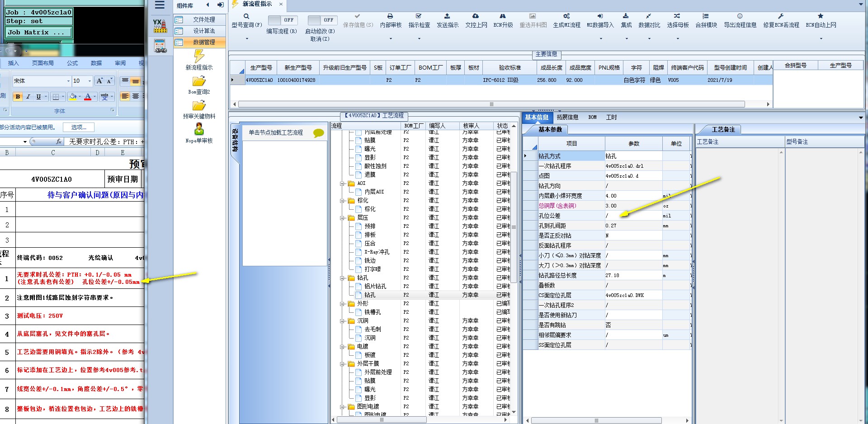
Task: Click the Excel formula bar
Action: click(105, 141)
